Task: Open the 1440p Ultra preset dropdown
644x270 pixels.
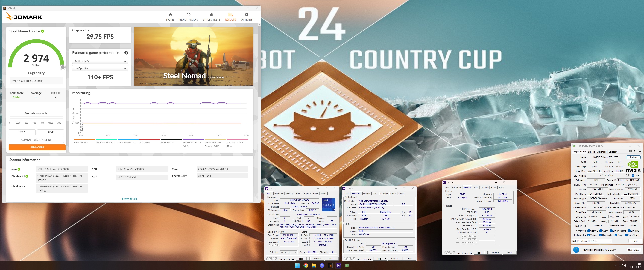Action: pyautogui.click(x=100, y=68)
